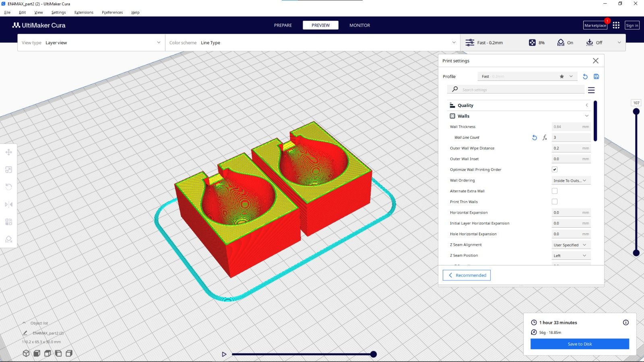This screenshot has height=362, width=644.
Task: Open the View menu
Action: click(38, 12)
